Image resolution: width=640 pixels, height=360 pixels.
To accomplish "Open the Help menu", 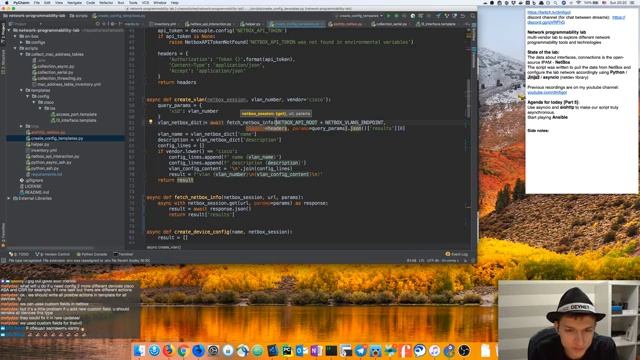I will coord(175,3).
